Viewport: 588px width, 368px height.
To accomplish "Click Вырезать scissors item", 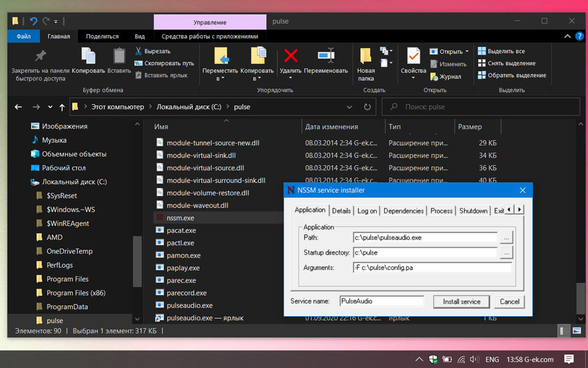I will coord(153,51).
